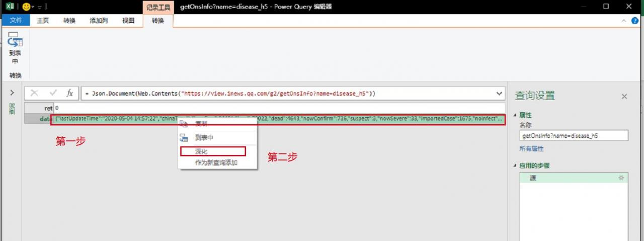Choose 到表中 from the context menu
This screenshot has height=241, width=644.
tap(204, 137)
